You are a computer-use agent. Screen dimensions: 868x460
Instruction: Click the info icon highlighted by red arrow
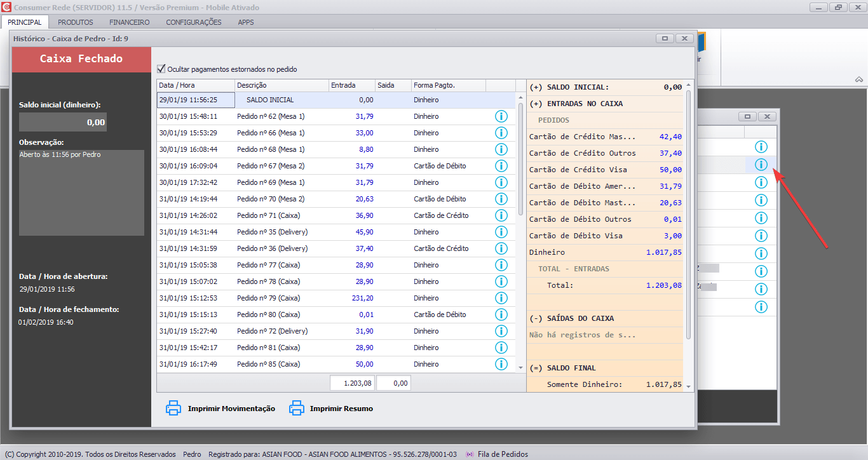(761, 165)
